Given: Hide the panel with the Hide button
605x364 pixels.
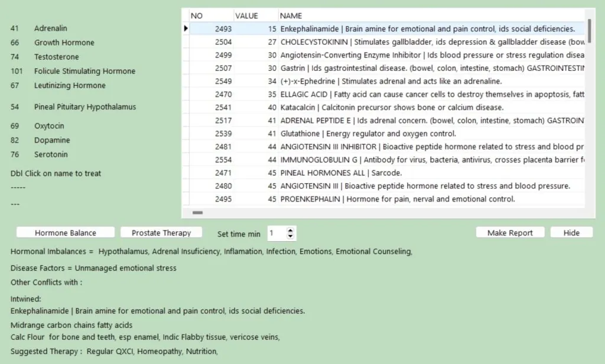Looking at the screenshot, I should (x=571, y=233).
